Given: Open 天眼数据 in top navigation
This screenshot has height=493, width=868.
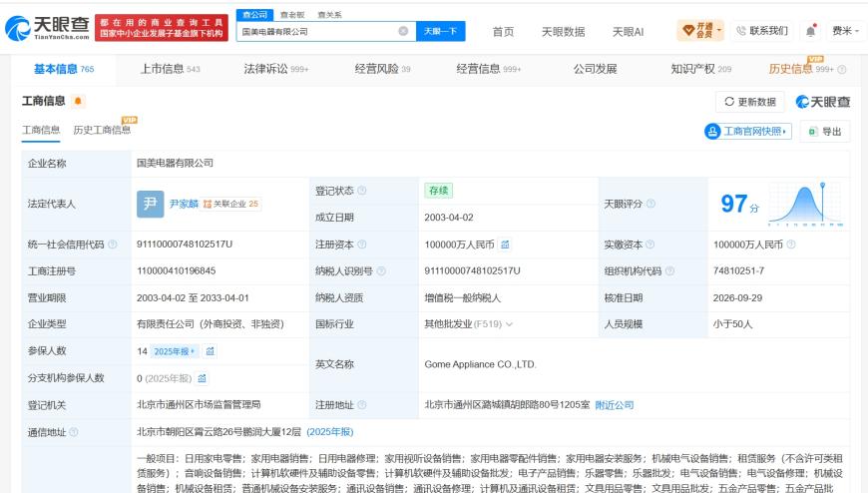Looking at the screenshot, I should [563, 32].
